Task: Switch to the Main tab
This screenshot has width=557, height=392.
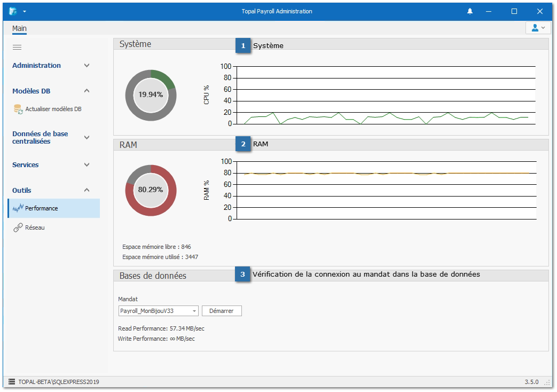Action: click(19, 28)
